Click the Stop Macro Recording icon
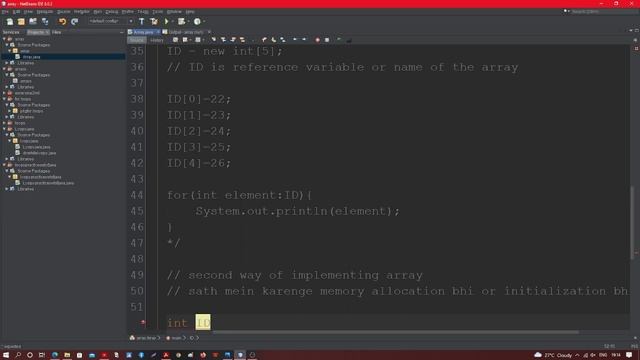 point(327,40)
